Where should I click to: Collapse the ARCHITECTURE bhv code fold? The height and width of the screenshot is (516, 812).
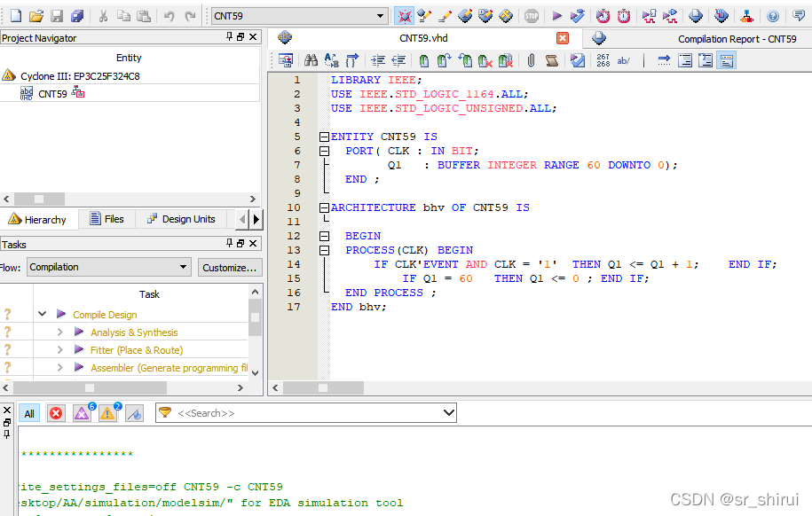click(x=324, y=207)
